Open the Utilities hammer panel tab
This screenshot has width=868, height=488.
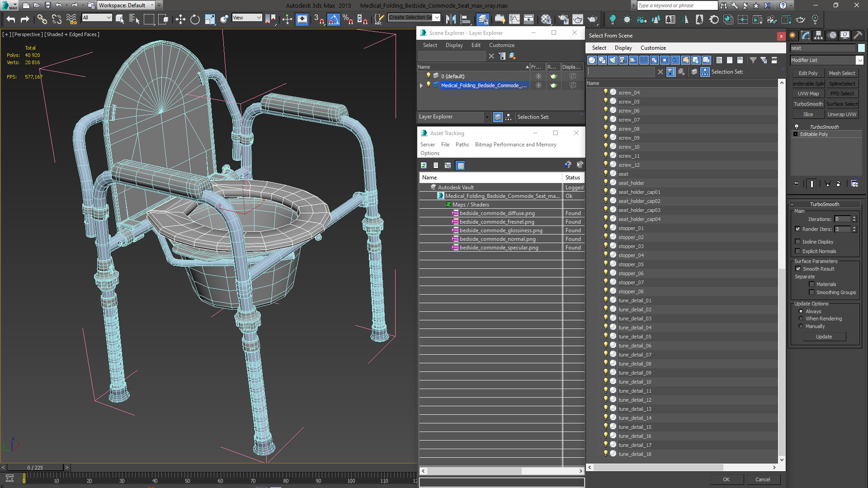tap(857, 35)
